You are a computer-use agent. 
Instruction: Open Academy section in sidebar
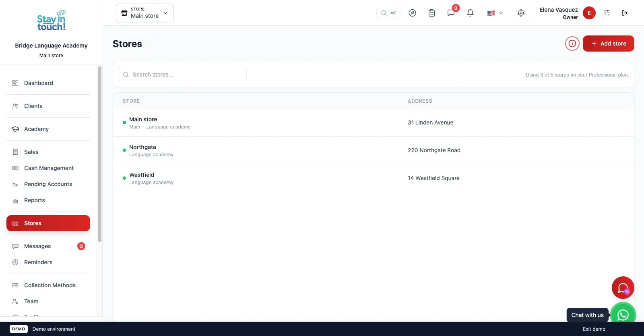pyautogui.click(x=48, y=129)
